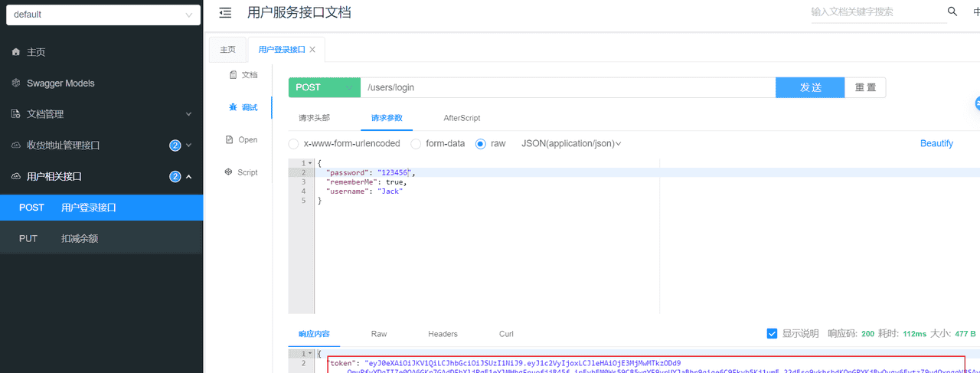This screenshot has height=373, width=980.
Task: Click the Beautify link
Action: point(936,143)
